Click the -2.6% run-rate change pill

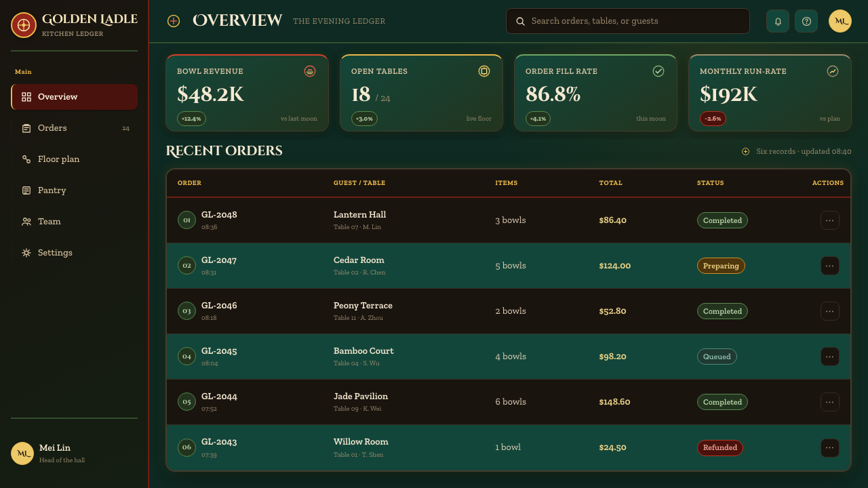click(x=713, y=119)
